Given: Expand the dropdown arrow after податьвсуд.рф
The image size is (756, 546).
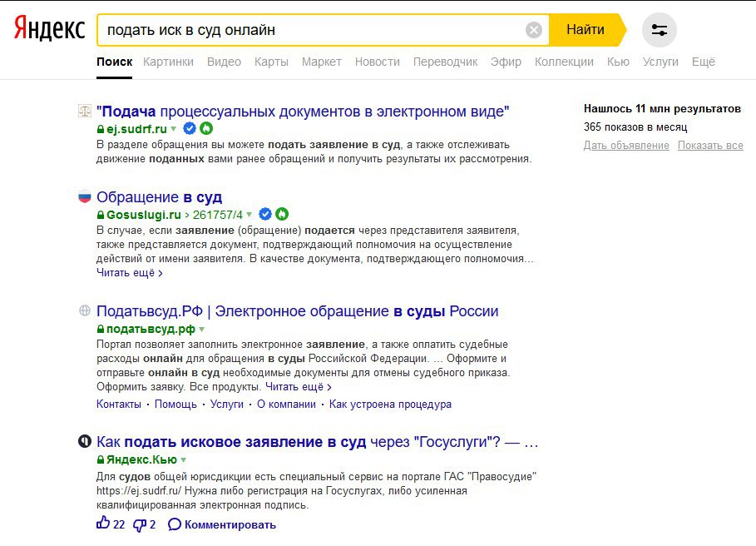Looking at the screenshot, I should [202, 330].
